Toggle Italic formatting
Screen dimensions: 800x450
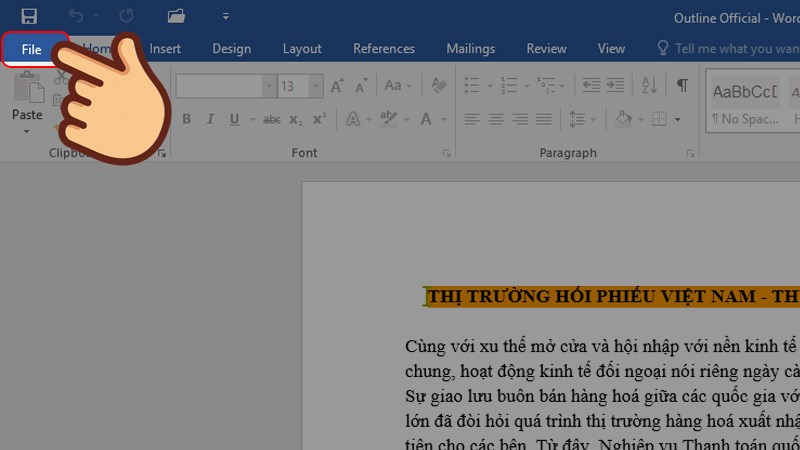tap(210, 120)
